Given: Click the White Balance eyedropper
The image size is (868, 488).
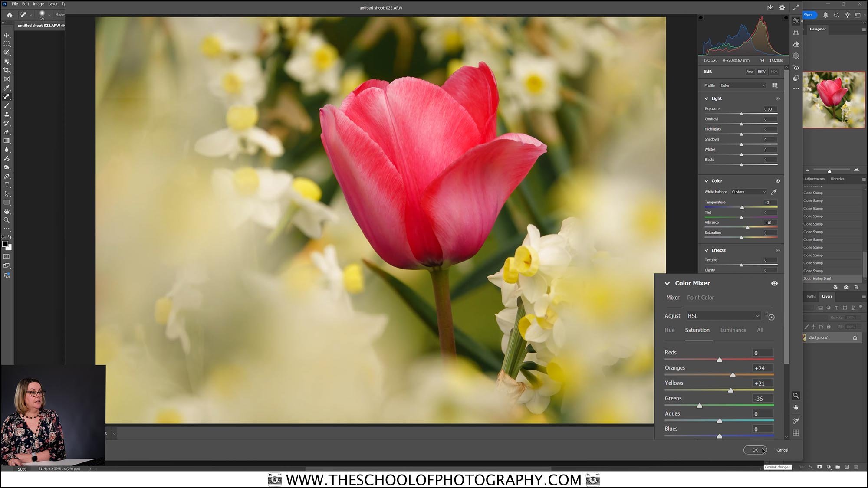Looking at the screenshot, I should [x=774, y=192].
